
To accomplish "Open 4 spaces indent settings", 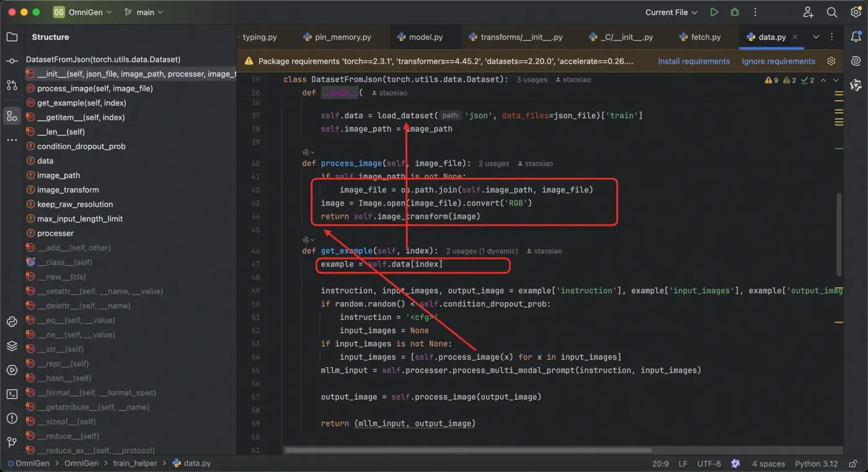I will coord(768,463).
